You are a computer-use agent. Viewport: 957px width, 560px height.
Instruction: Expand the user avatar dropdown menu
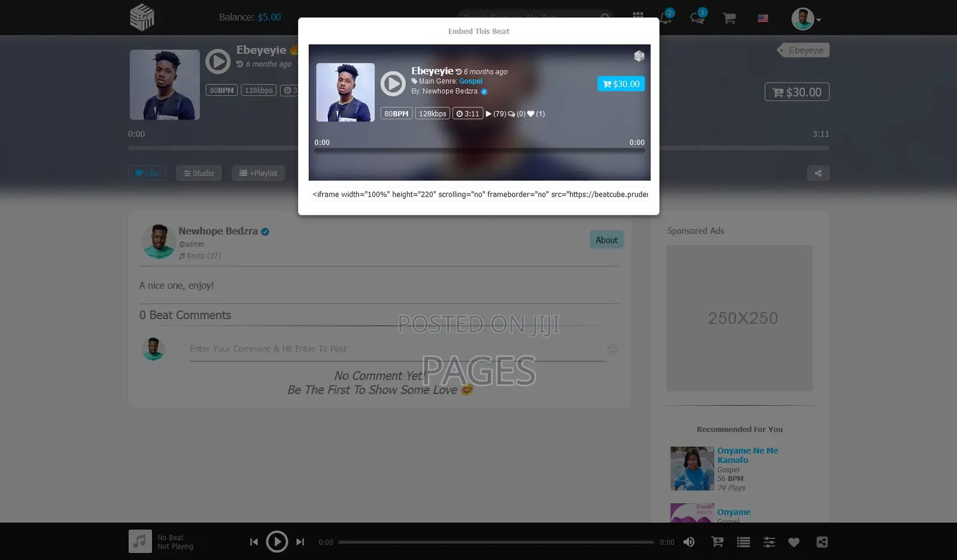pos(806,19)
